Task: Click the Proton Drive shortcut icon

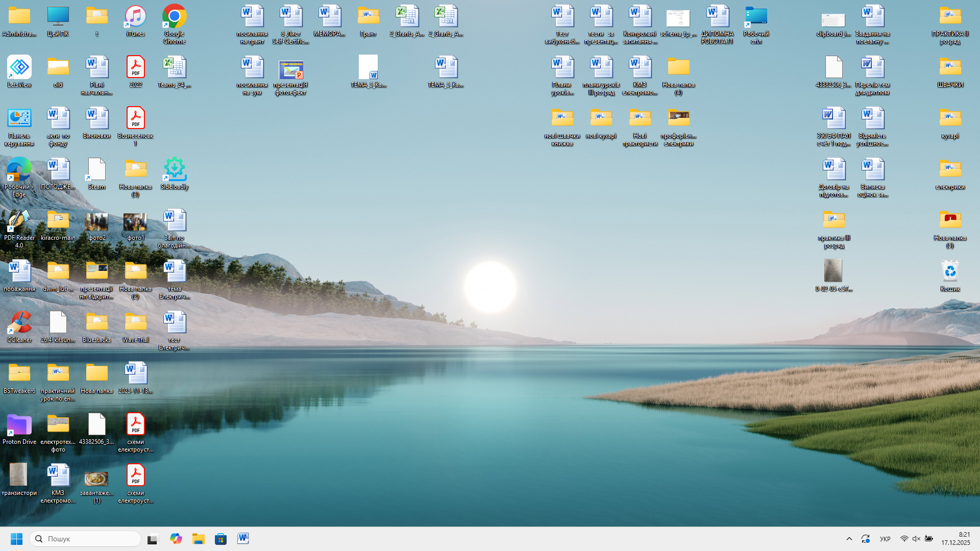Action: click(19, 425)
